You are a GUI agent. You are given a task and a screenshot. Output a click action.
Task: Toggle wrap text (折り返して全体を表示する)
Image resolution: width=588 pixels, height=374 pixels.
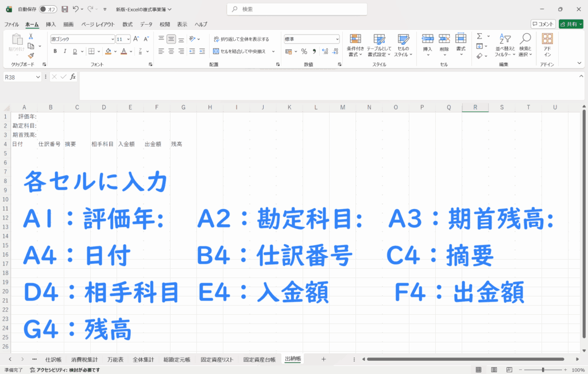pyautogui.click(x=241, y=39)
